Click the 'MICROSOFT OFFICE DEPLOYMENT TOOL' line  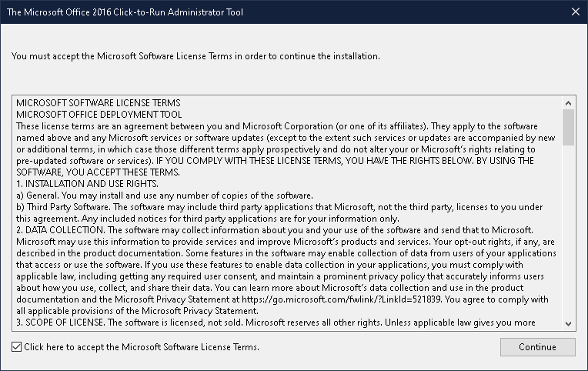[x=97, y=114]
